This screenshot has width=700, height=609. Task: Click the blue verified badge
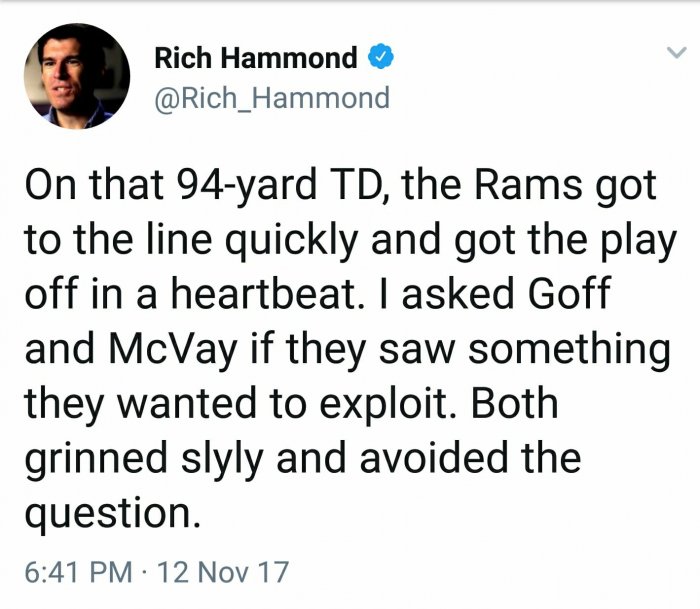(x=380, y=56)
